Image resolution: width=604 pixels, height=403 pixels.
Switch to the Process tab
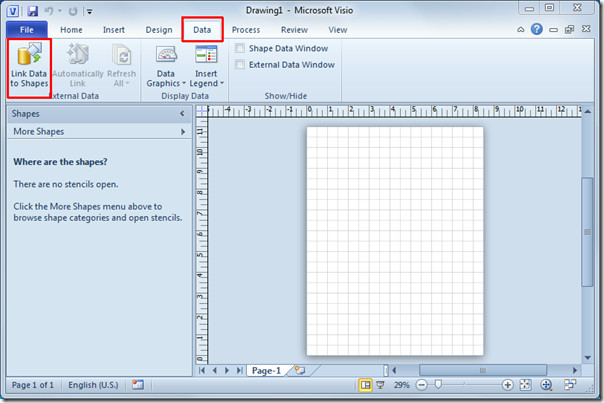click(246, 30)
